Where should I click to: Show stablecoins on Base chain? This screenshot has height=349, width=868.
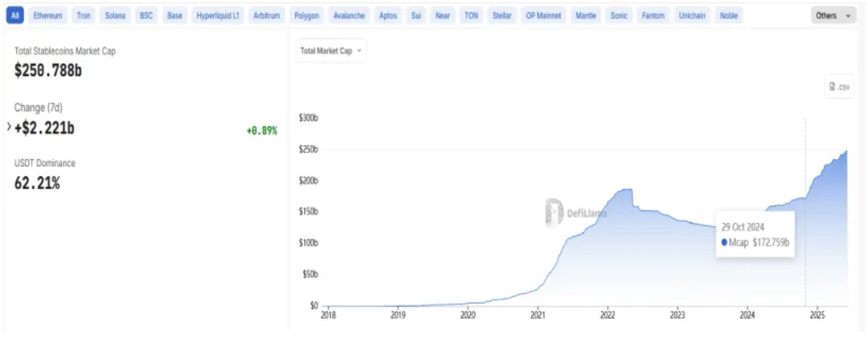pos(174,16)
